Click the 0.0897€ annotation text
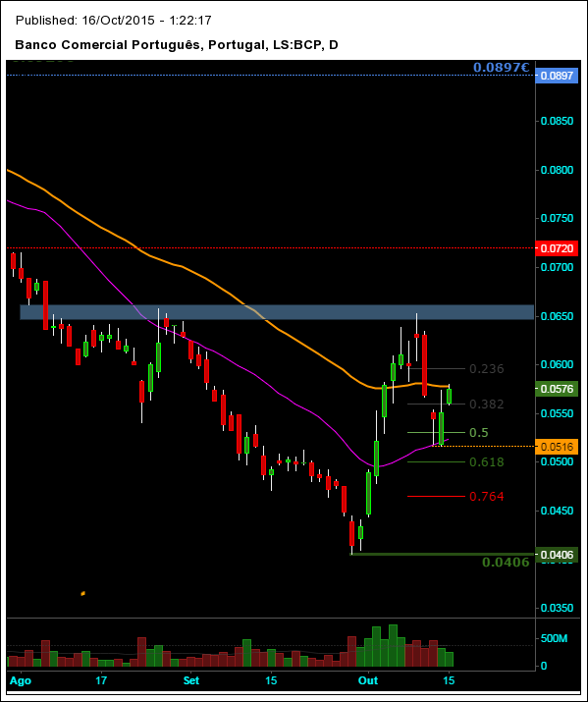588x702 pixels. 502,68
